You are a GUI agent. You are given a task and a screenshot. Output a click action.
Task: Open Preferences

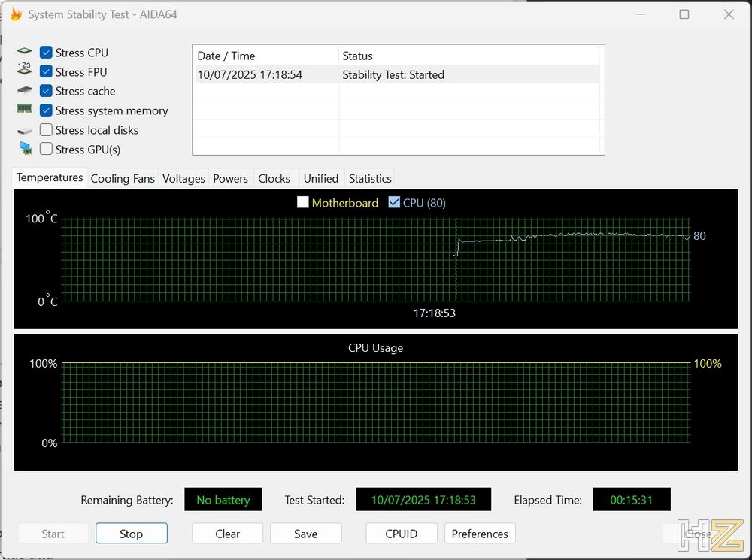coord(480,533)
